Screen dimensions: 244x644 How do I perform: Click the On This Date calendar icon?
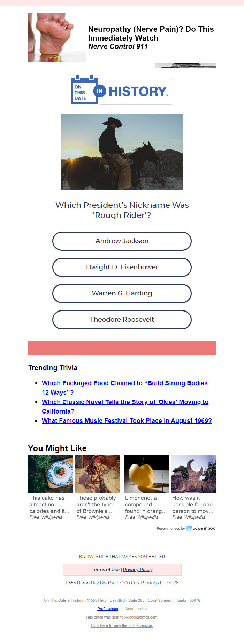(x=85, y=90)
